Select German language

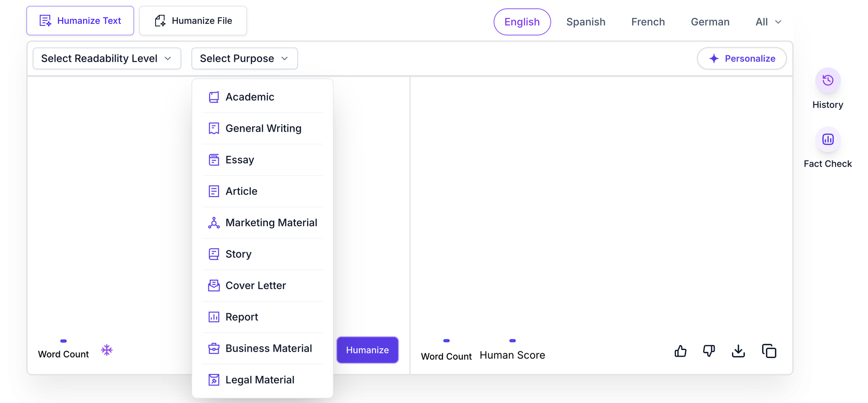[710, 22]
